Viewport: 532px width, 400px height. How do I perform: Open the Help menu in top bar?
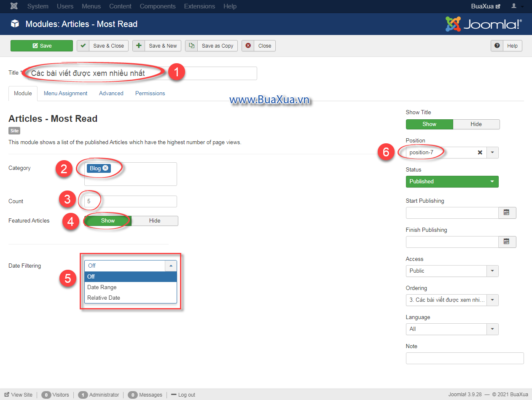pos(230,6)
